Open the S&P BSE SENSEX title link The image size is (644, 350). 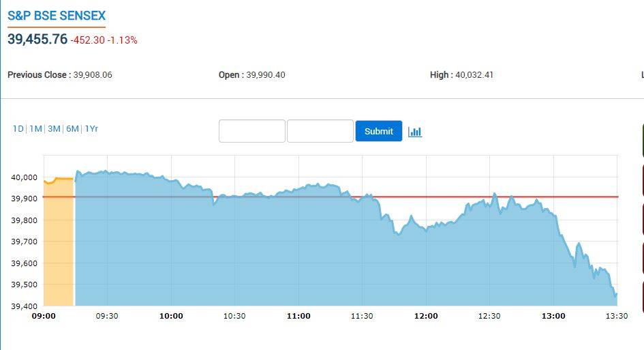(57, 16)
